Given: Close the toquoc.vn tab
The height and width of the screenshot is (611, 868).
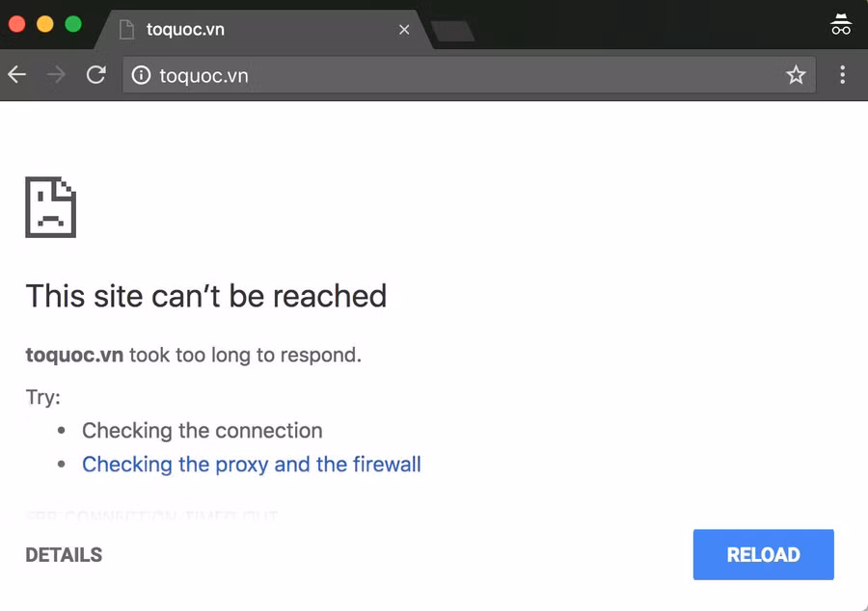Looking at the screenshot, I should pyautogui.click(x=404, y=30).
